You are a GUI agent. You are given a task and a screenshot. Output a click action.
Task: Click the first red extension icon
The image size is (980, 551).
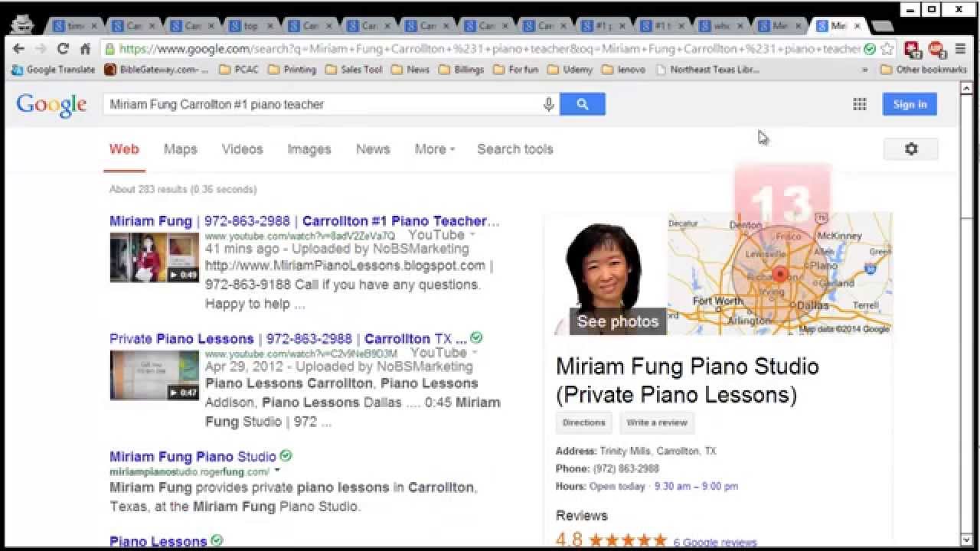[913, 49]
